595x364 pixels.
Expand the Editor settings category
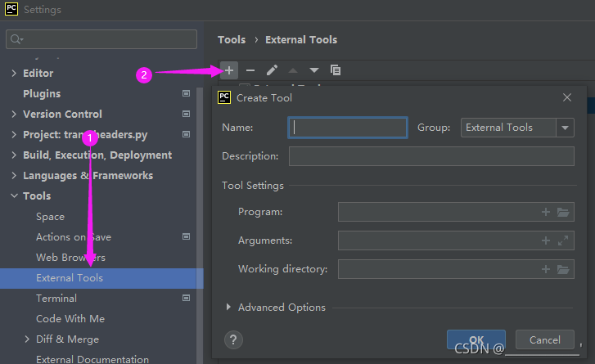coord(14,74)
